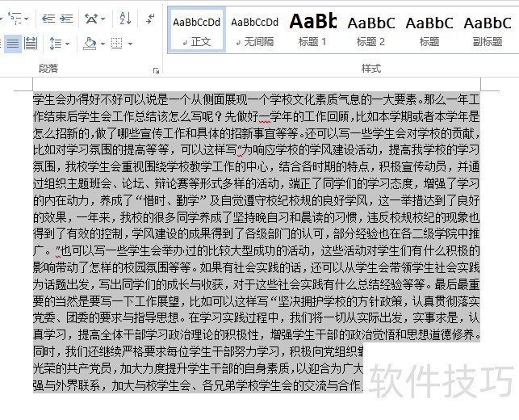Click line starting with 过组织主题班会
The height and width of the screenshot is (420, 519).
coord(256,183)
